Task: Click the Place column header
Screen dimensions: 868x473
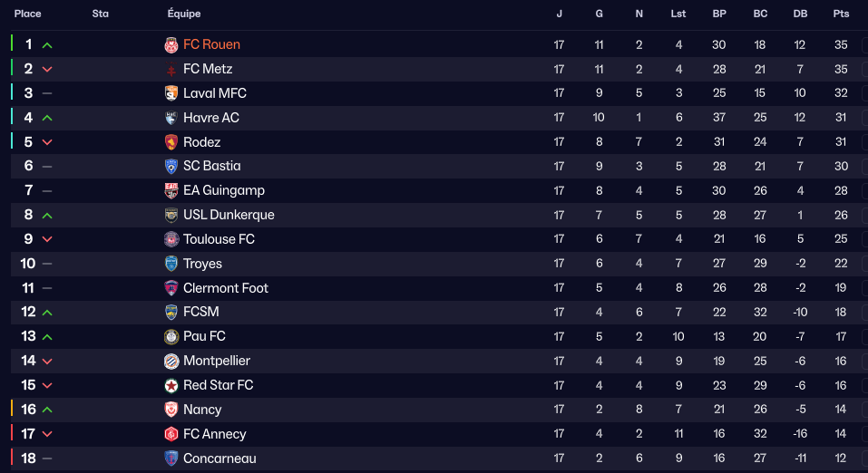Action: coord(28,14)
